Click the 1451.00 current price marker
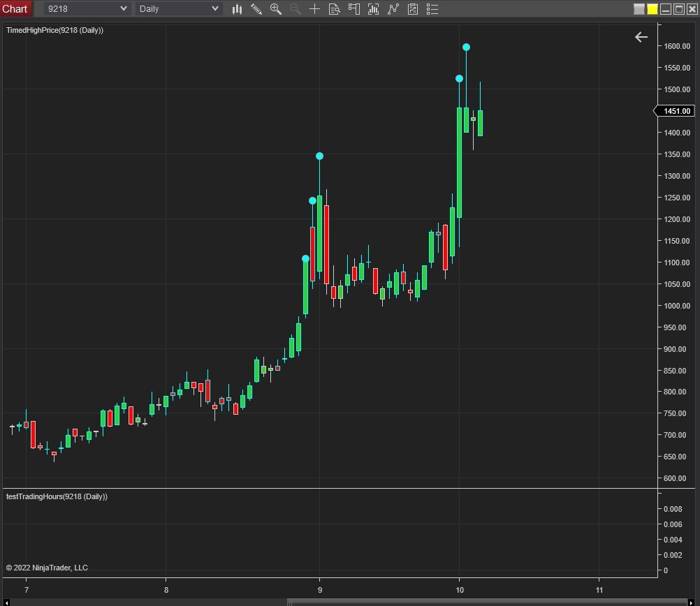This screenshot has width=700, height=606. 674,111
